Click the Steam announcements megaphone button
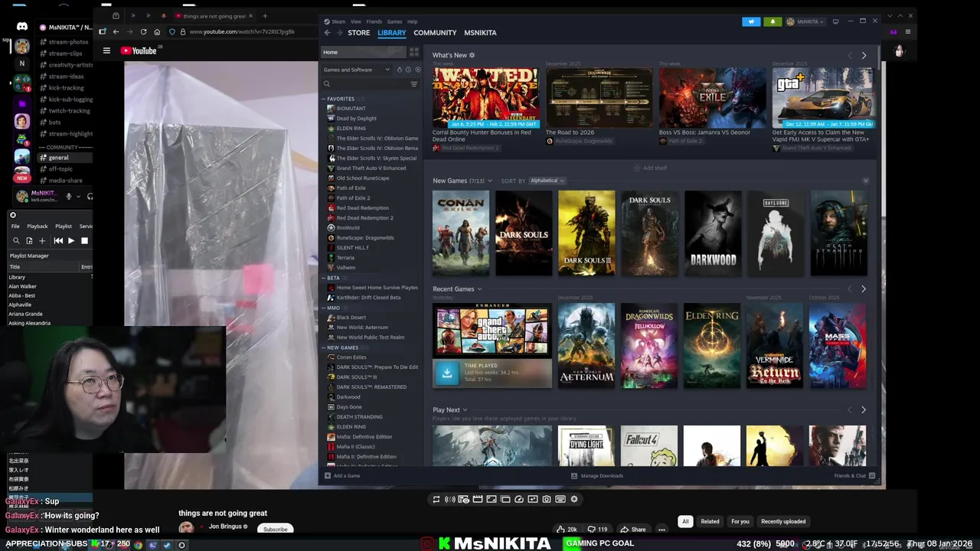Screen dimensions: 980x551 click(751, 21)
